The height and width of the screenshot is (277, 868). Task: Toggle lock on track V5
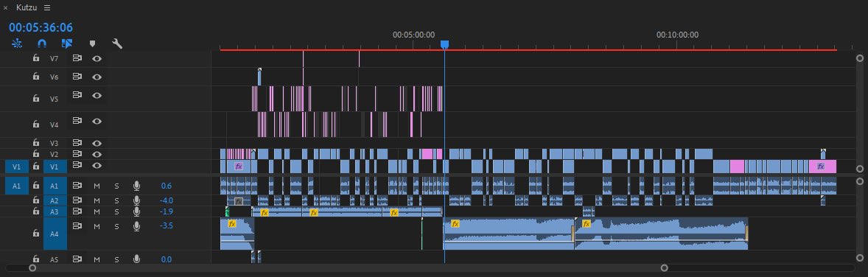pyautogui.click(x=36, y=97)
